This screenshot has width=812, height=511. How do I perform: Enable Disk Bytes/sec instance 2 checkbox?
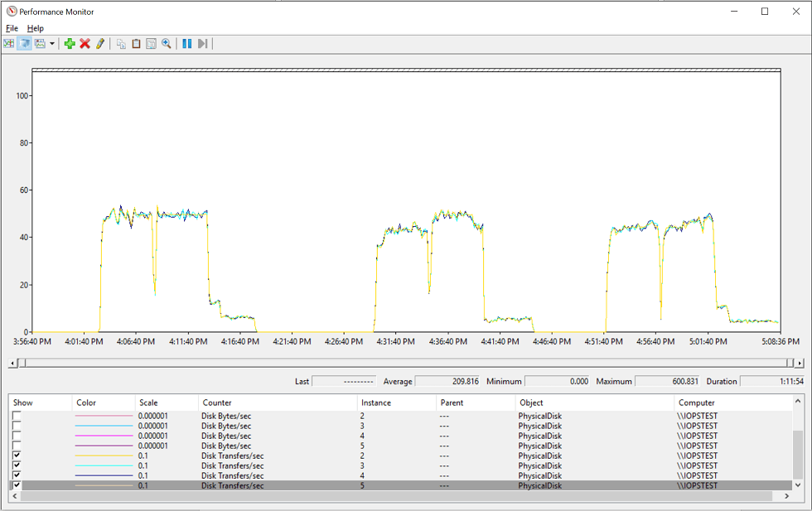click(17, 417)
